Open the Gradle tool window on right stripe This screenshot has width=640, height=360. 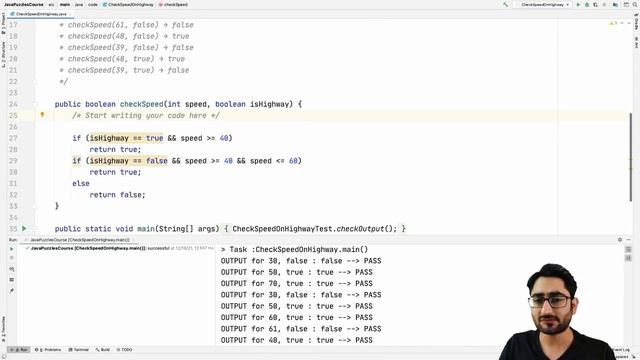pos(636,21)
